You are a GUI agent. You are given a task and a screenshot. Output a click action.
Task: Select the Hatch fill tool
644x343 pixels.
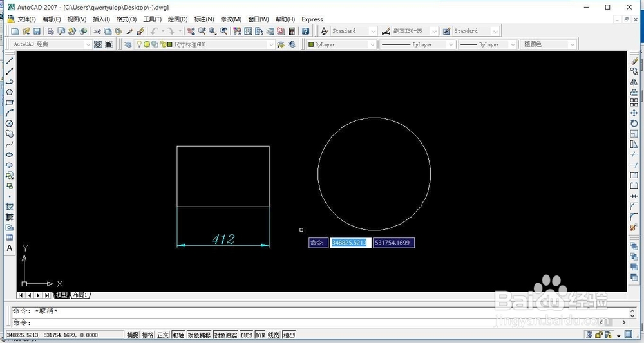click(x=9, y=207)
